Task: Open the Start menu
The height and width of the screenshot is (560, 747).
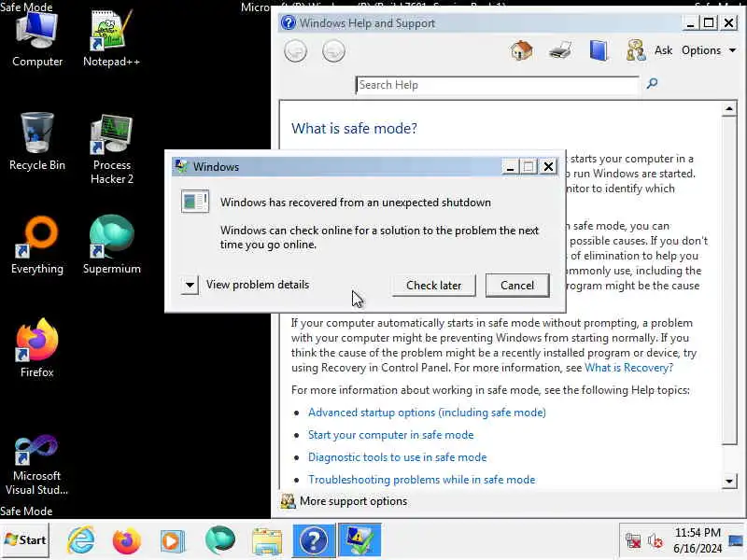Action: click(x=25, y=540)
